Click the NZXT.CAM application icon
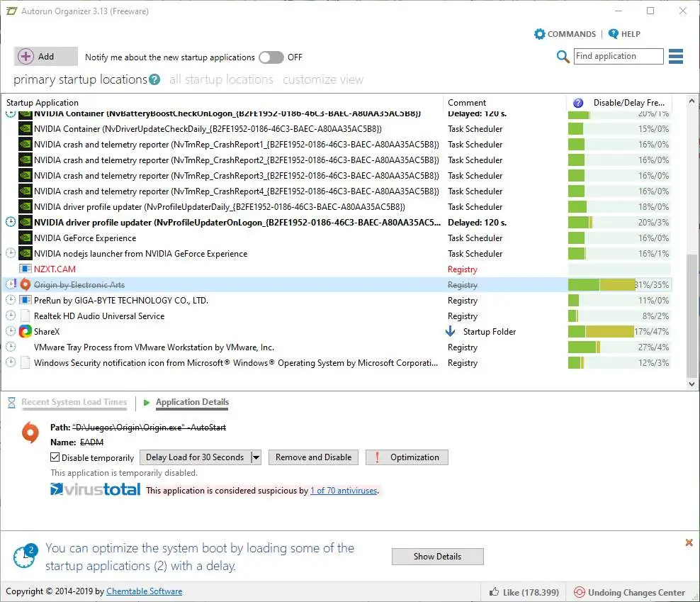 26,269
